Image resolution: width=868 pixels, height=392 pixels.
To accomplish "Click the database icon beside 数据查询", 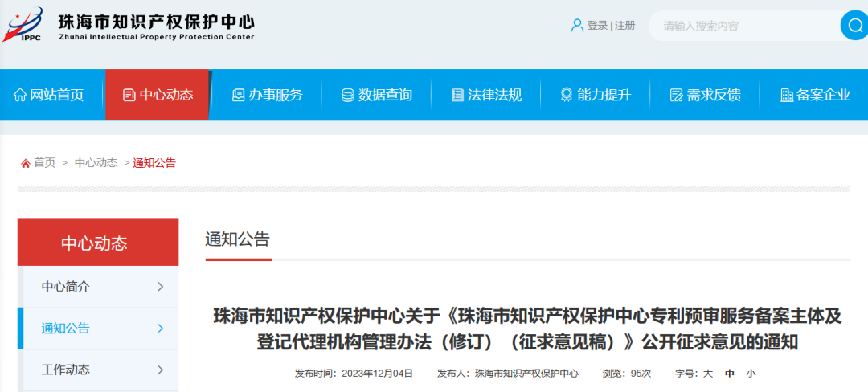I will [x=348, y=95].
